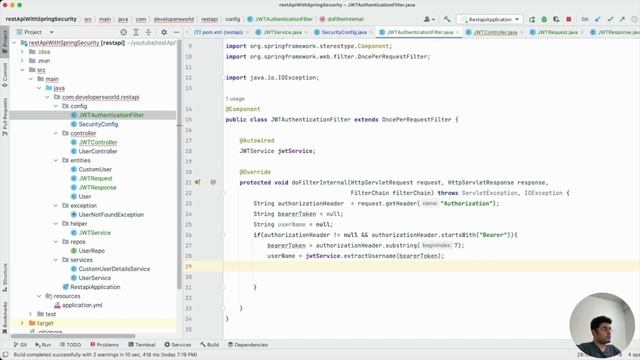This screenshot has height=360, width=640.
Task: Select UserController in the Project tree
Action: coord(98,151)
